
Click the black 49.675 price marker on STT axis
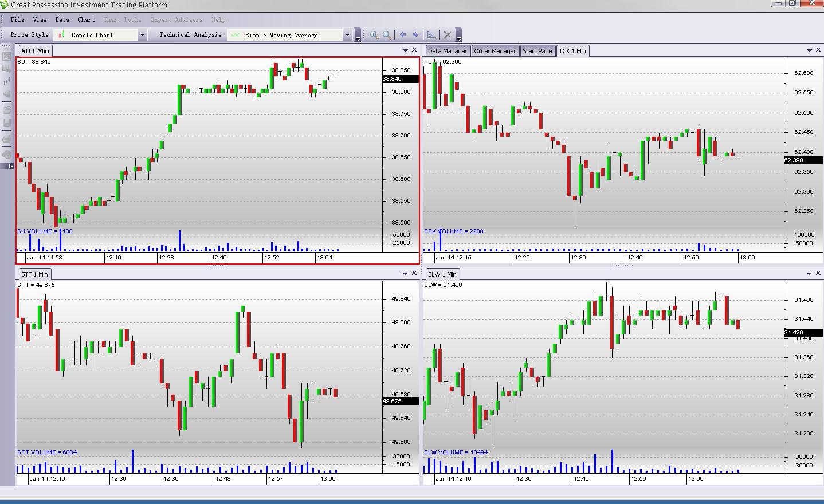pos(401,401)
